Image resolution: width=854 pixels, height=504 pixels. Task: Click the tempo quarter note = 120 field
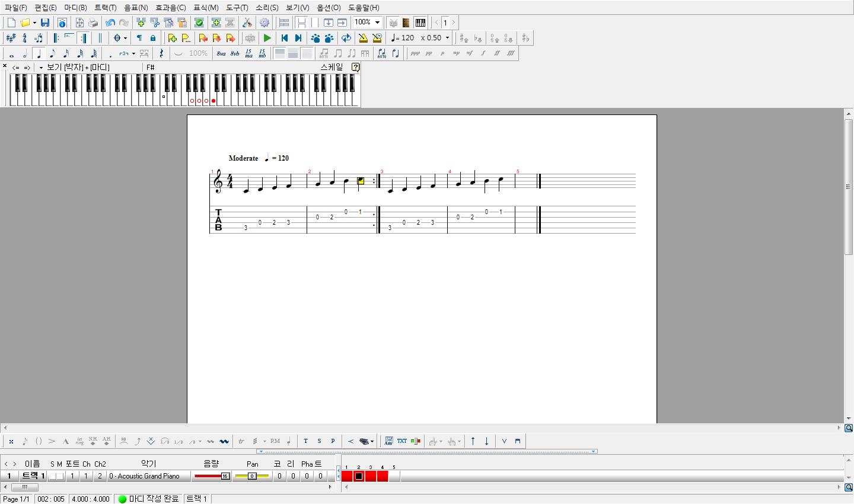coord(403,38)
